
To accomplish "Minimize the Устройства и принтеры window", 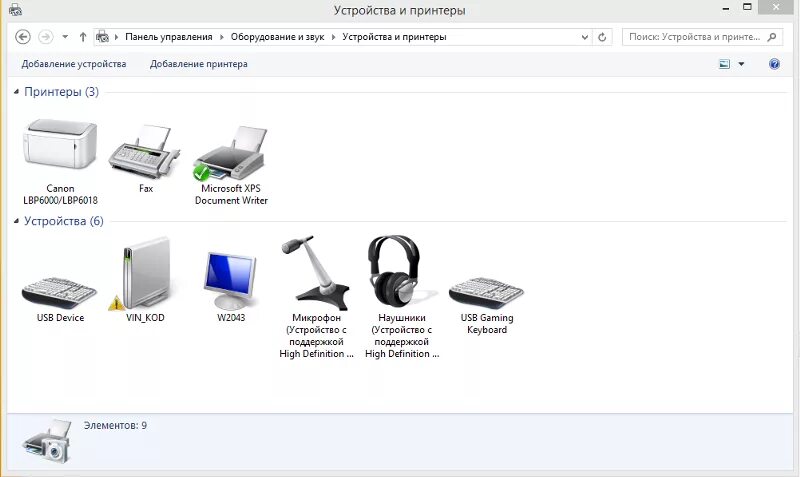I will click(726, 9).
